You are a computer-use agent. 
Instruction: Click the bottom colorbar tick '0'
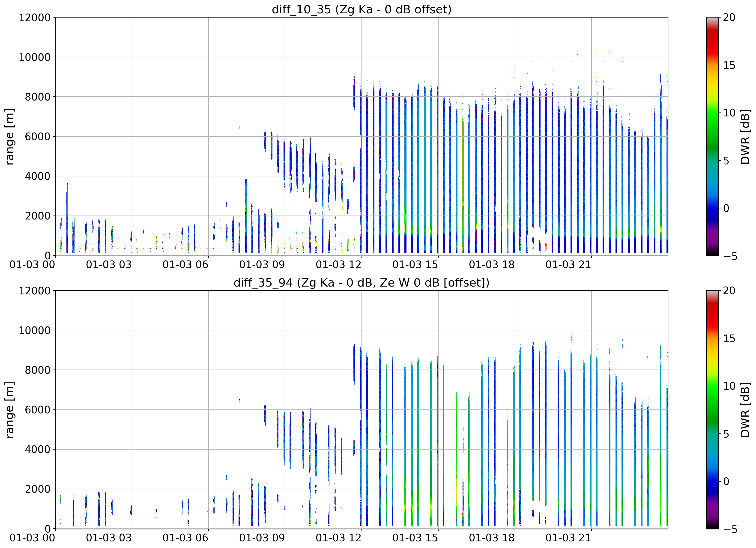point(726,481)
